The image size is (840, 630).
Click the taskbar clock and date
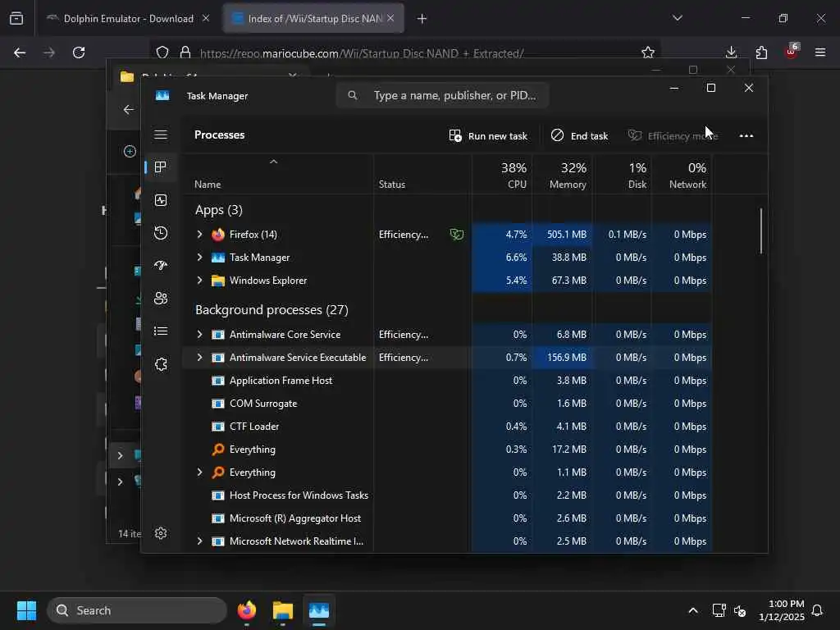point(781,610)
